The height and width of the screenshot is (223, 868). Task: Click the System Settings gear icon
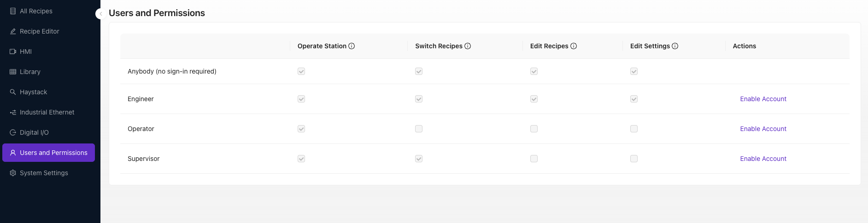click(x=13, y=173)
